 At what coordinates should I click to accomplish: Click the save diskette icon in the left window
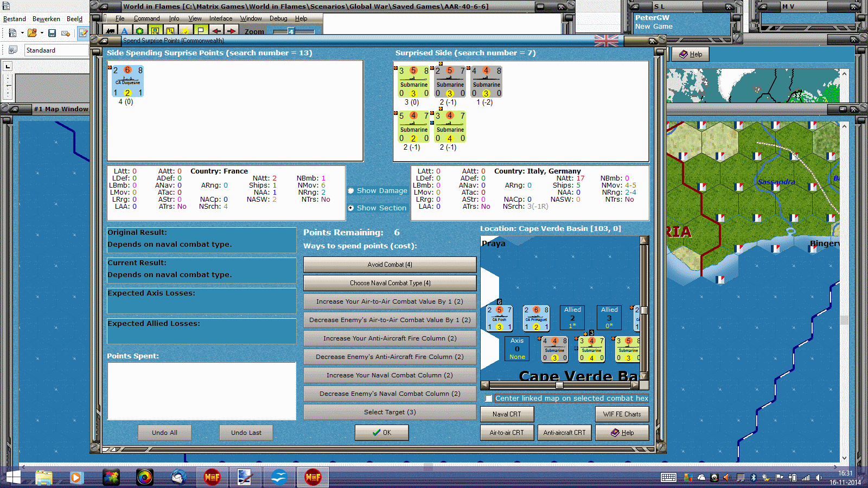52,33
